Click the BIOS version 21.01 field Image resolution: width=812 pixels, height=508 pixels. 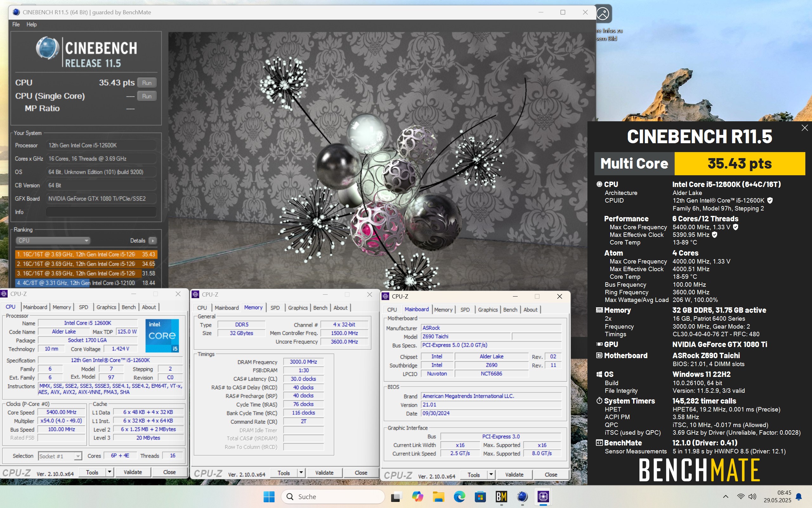pyautogui.click(x=491, y=405)
